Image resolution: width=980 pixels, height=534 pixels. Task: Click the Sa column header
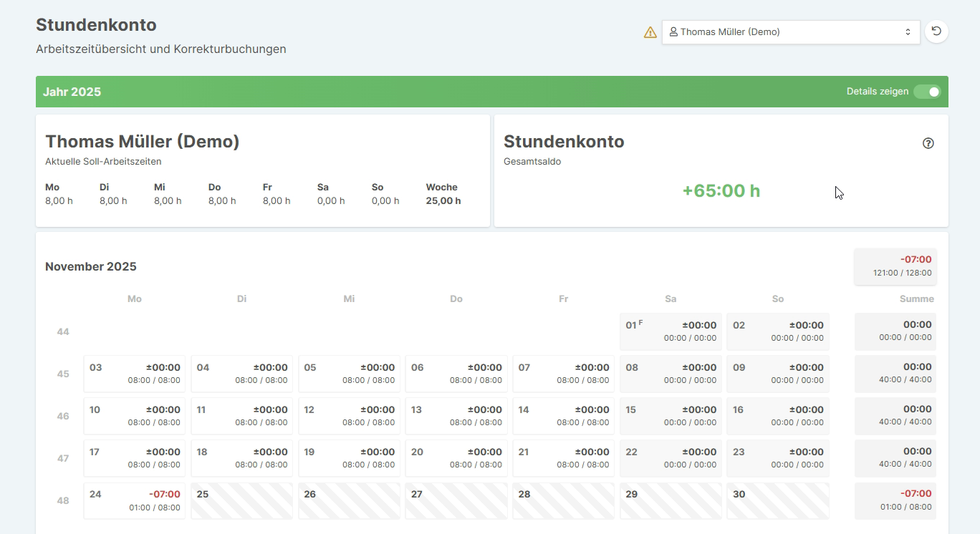coord(671,298)
